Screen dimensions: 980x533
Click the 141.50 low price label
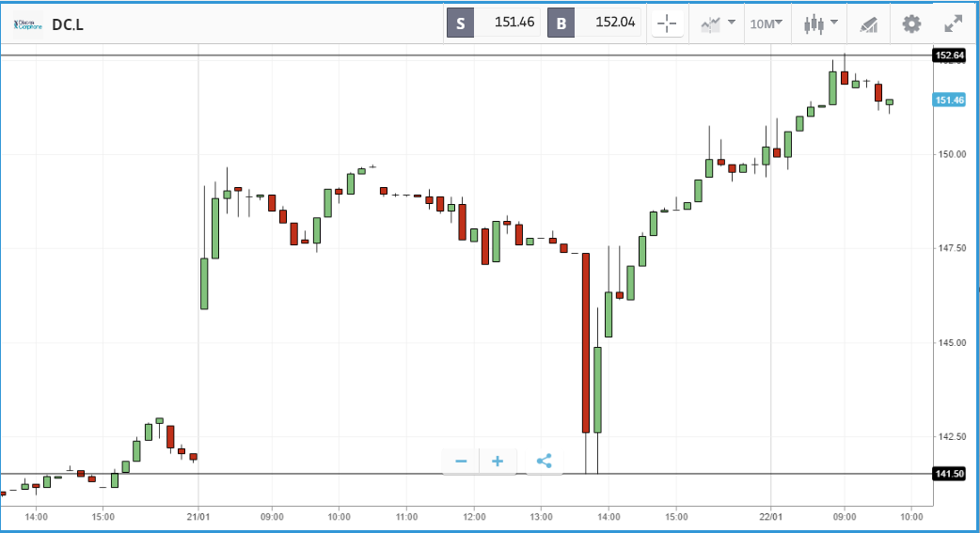pos(949,474)
